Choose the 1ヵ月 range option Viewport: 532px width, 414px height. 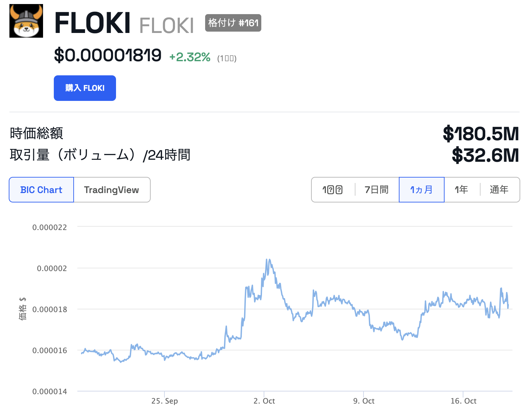(x=421, y=190)
